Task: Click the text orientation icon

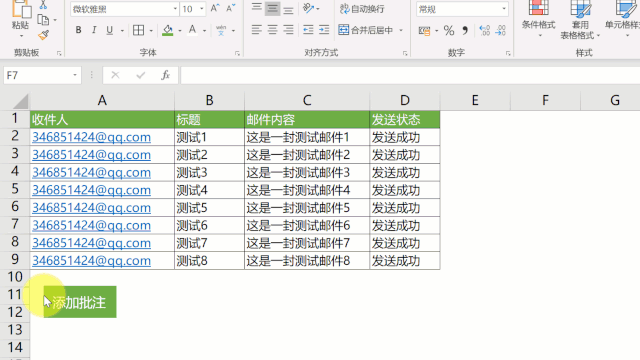Action: coord(309,8)
